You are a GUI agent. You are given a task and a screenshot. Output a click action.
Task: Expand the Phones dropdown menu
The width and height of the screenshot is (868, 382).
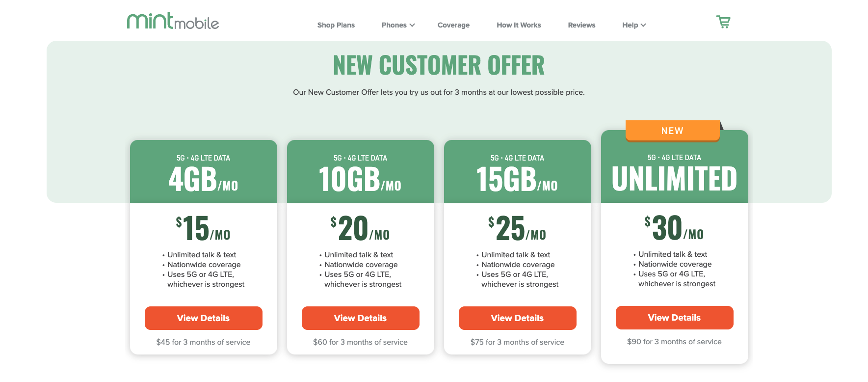(398, 25)
